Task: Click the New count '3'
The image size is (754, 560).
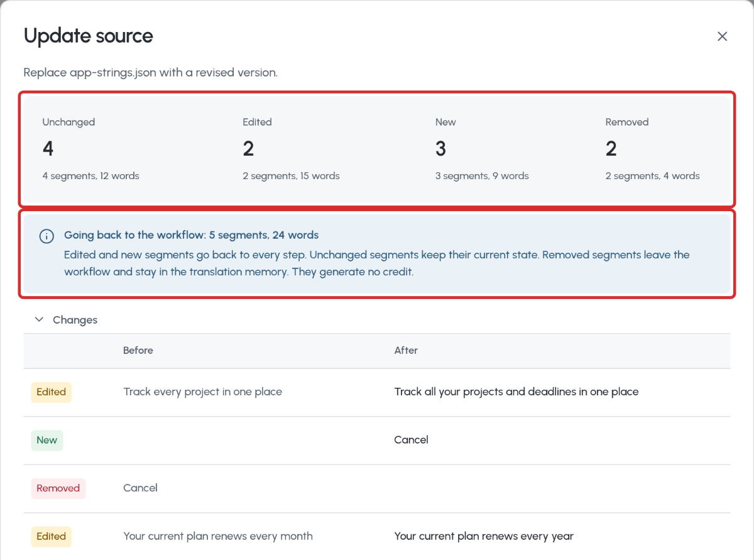Action: [x=440, y=149]
